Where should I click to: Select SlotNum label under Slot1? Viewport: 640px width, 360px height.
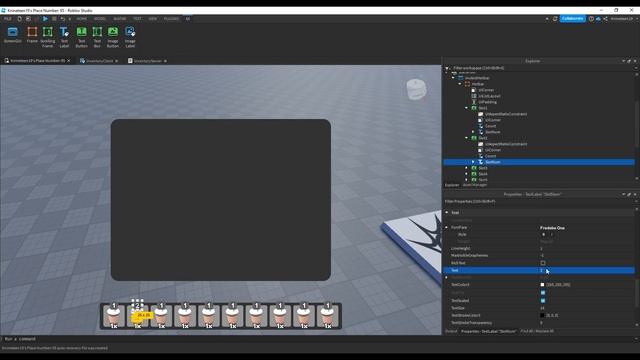(492, 132)
